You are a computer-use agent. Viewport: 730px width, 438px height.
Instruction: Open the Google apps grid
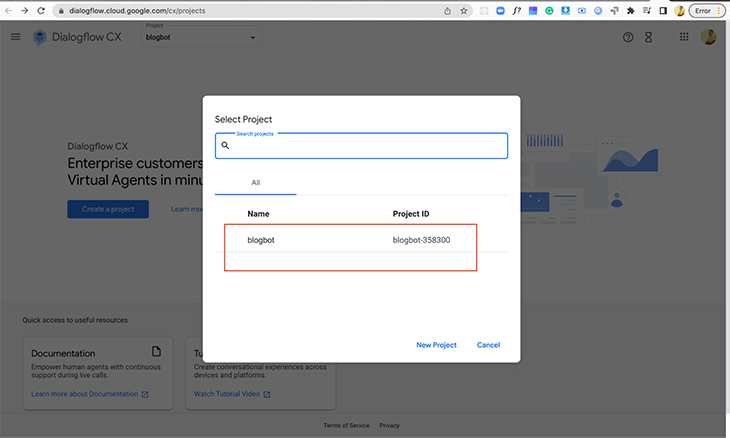pyautogui.click(x=684, y=37)
